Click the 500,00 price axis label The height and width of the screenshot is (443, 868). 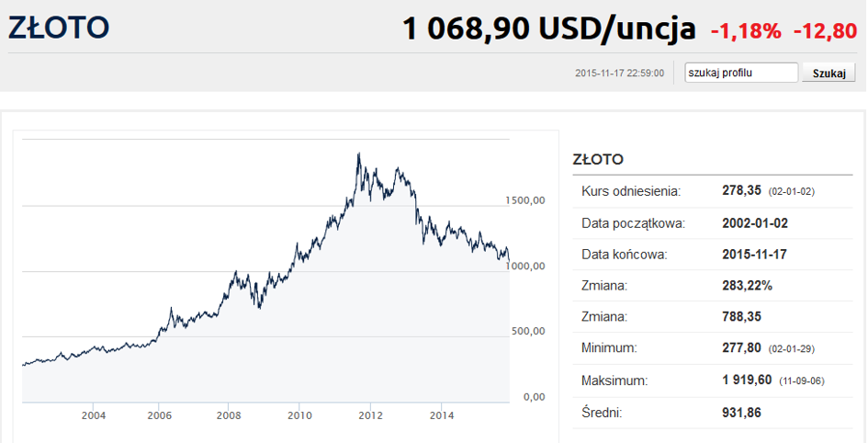coord(529,331)
